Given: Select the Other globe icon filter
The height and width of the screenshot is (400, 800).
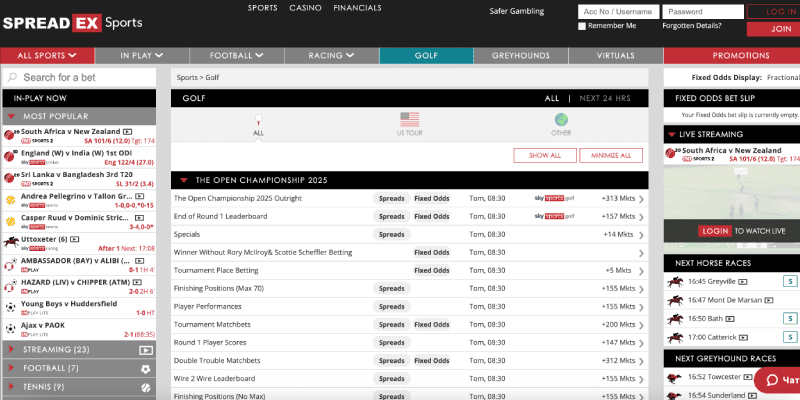Looking at the screenshot, I should pos(561,119).
